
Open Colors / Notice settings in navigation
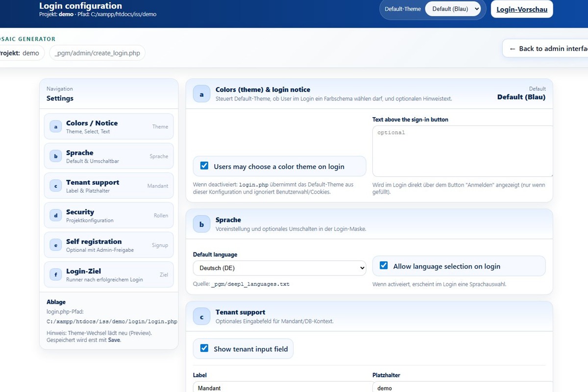click(x=109, y=126)
